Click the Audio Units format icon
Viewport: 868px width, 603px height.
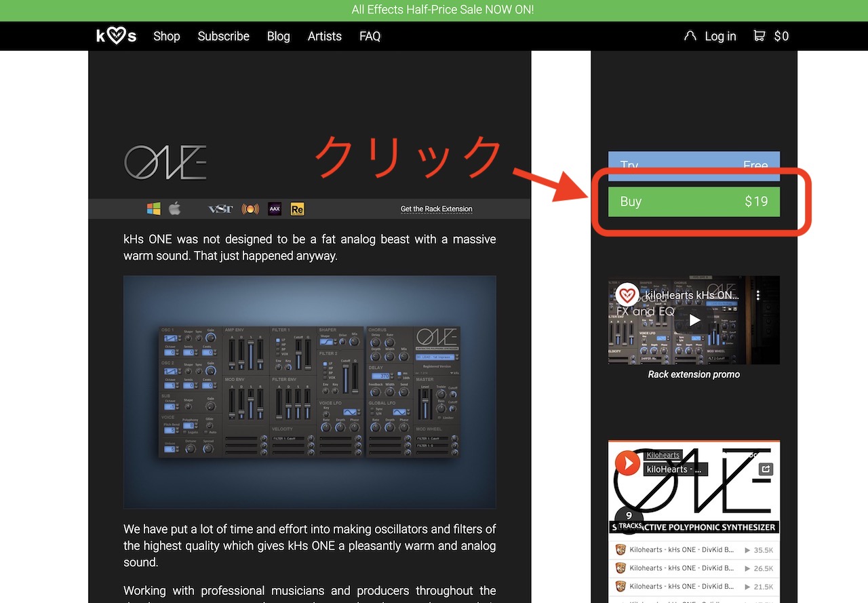(x=250, y=209)
